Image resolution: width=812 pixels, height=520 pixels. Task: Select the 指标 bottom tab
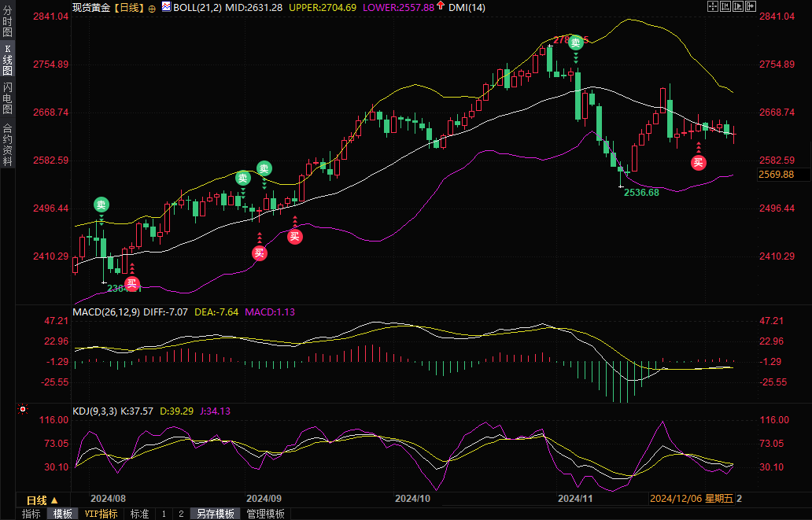coord(31,514)
